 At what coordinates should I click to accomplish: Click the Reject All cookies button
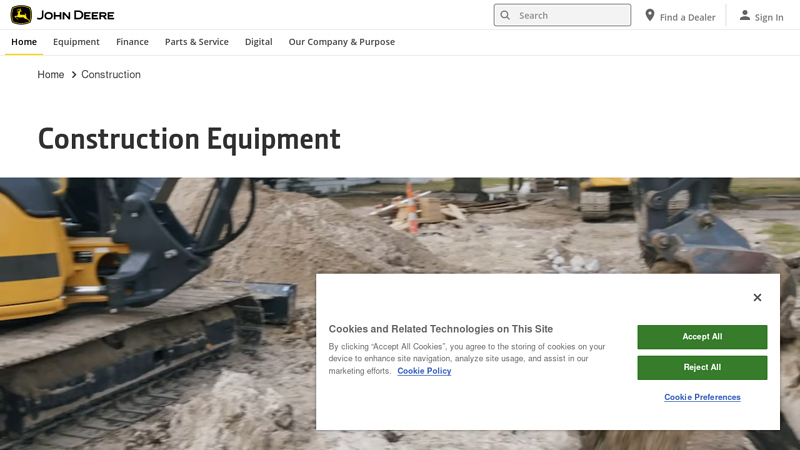coord(702,367)
